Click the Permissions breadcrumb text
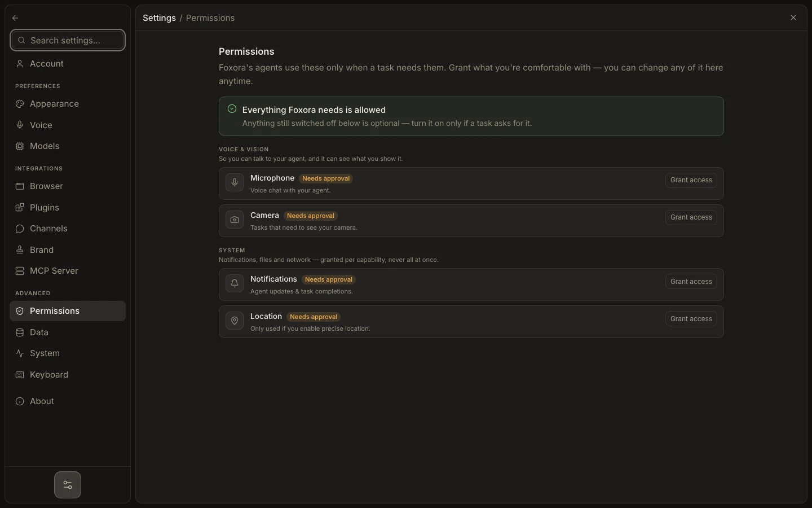 [x=210, y=18]
